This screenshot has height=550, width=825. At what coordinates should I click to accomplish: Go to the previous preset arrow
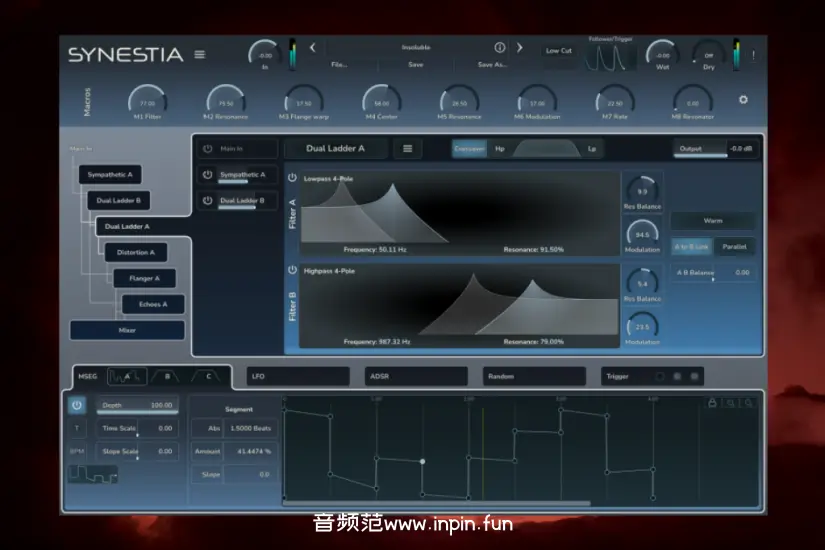pyautogui.click(x=313, y=48)
